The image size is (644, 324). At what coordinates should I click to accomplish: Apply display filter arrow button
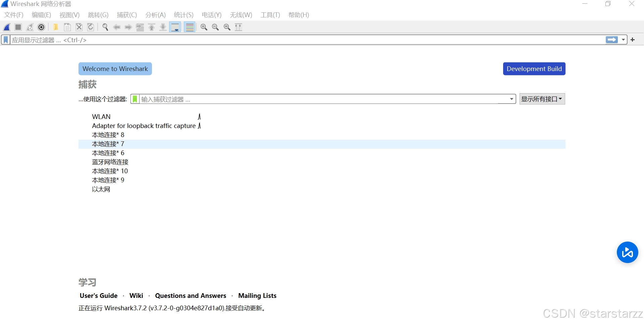tap(612, 40)
